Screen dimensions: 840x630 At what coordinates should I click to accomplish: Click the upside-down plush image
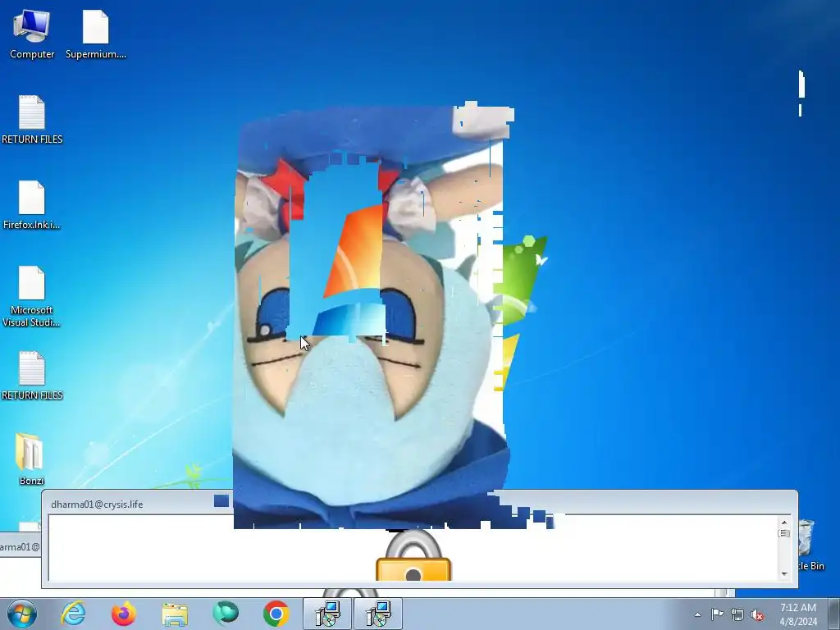click(370, 317)
